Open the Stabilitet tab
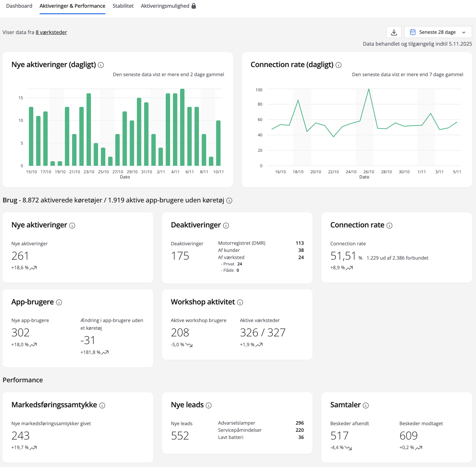 (x=123, y=6)
